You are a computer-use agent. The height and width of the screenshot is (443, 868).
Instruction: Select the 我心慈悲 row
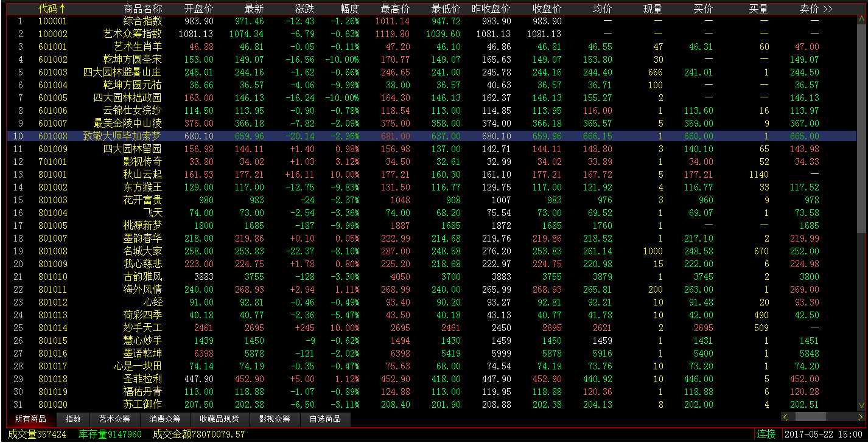point(432,264)
